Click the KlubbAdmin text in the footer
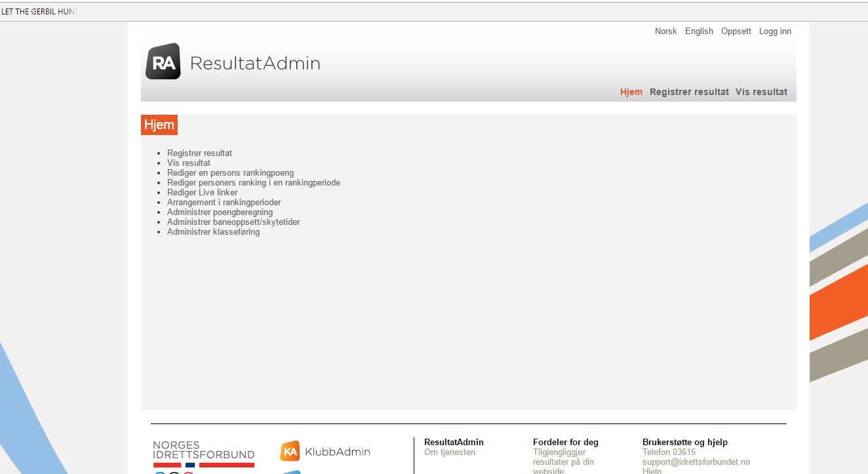868x474 pixels. [338, 452]
